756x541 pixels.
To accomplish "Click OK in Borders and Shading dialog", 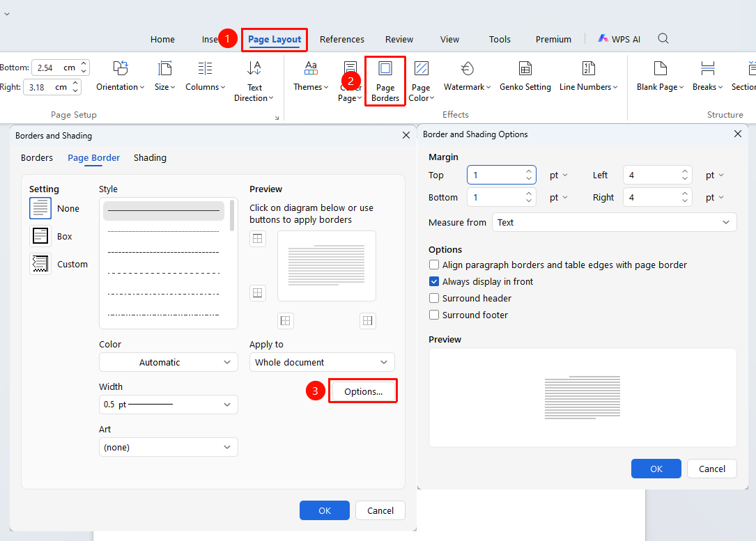I will 324,510.
